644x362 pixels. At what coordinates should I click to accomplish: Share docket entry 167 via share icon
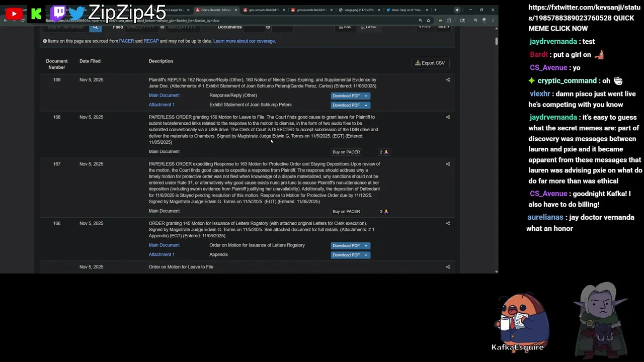coord(448,164)
